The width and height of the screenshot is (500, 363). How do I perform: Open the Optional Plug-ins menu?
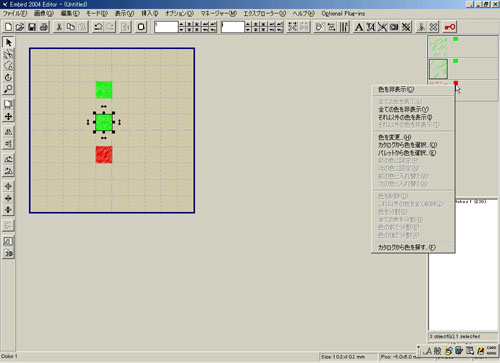coord(343,13)
